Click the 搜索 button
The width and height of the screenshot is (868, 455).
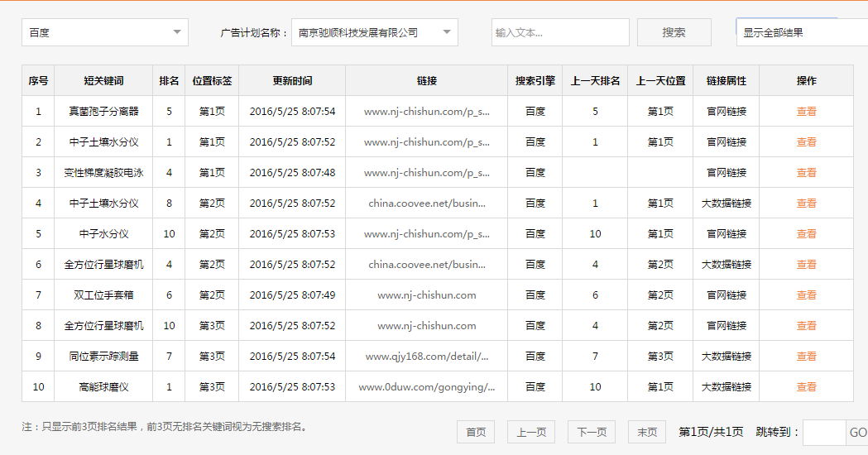coord(674,32)
